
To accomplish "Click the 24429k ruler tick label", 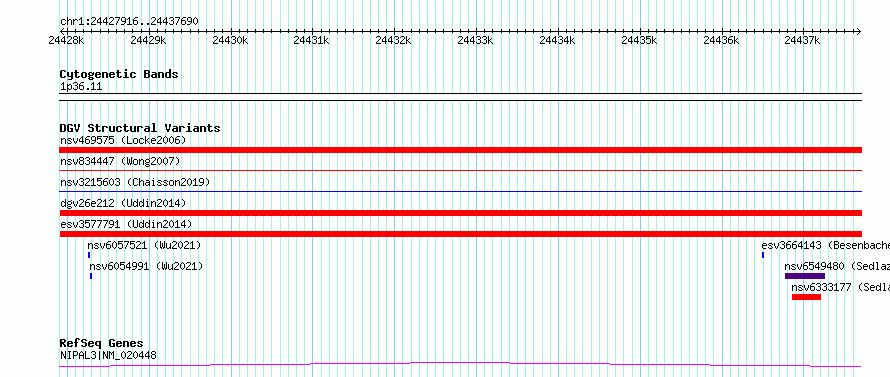I will (x=148, y=40).
